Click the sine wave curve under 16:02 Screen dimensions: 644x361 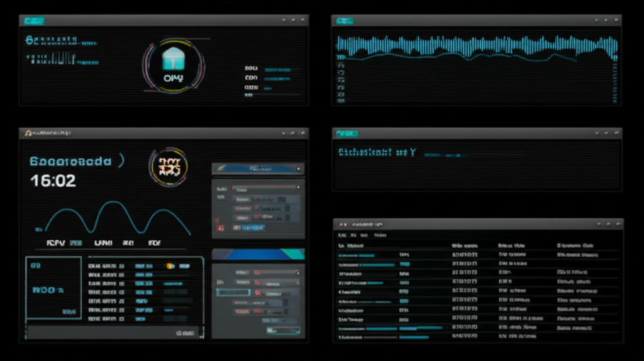pyautogui.click(x=118, y=218)
